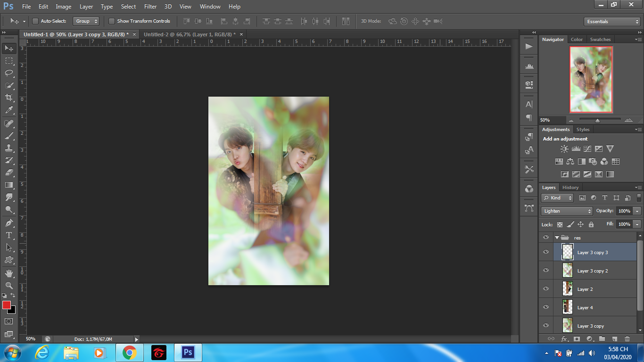
Task: Activate the Hand tool
Action: click(9, 273)
